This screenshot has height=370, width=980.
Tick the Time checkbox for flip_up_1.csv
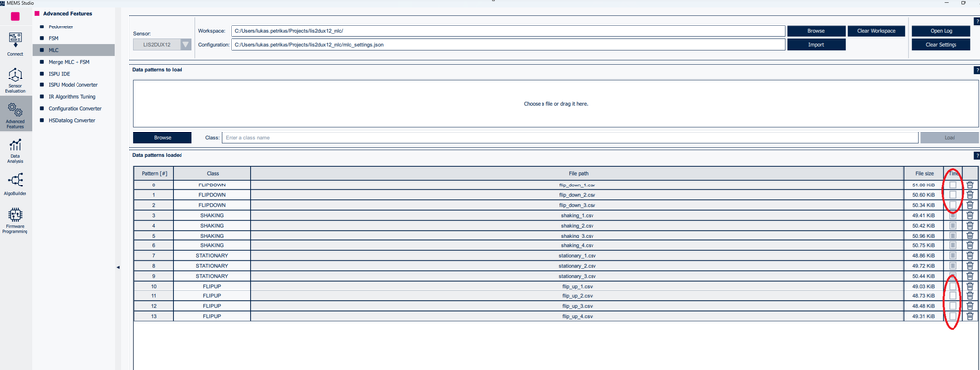(x=953, y=286)
